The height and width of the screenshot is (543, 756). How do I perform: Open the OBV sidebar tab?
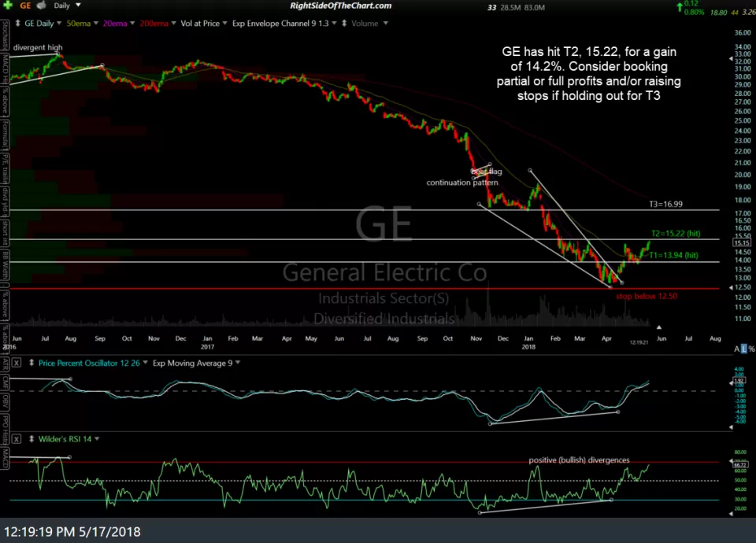(x=5, y=401)
